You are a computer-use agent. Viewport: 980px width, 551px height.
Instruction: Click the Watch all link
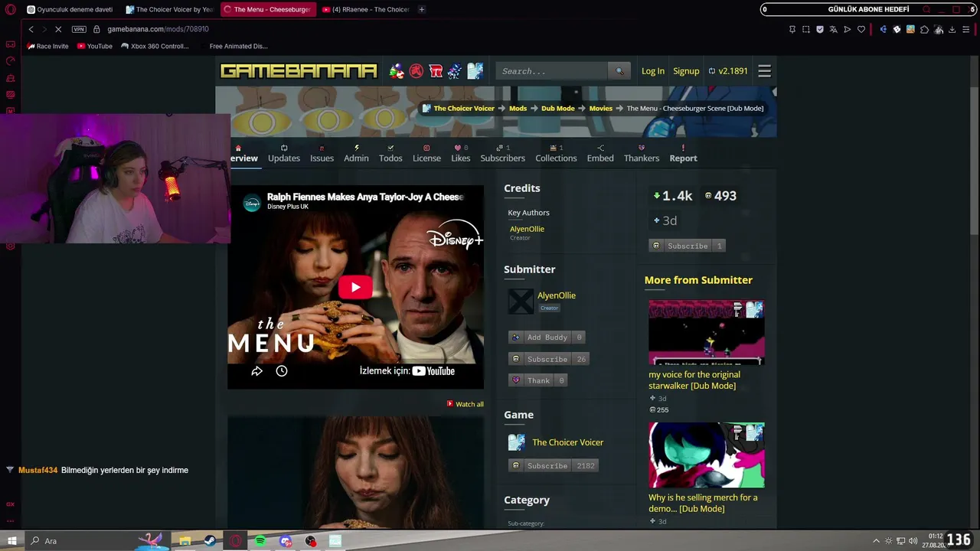click(465, 404)
